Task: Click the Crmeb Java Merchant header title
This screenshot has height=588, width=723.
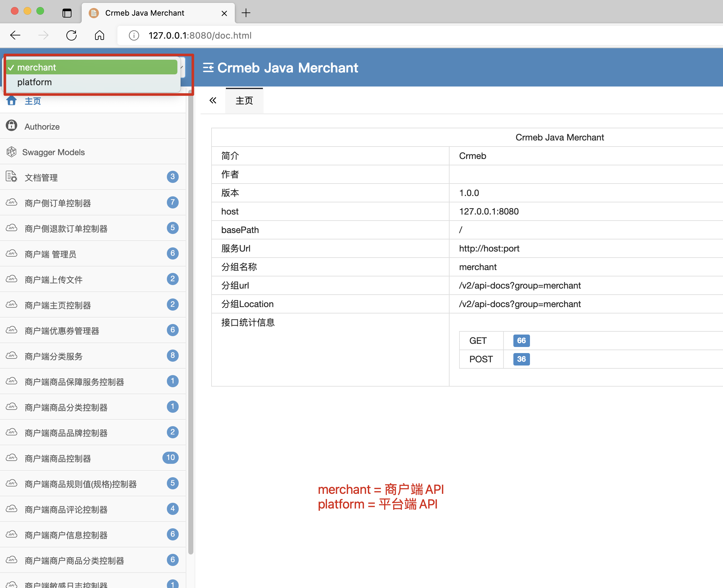Action: click(x=287, y=68)
